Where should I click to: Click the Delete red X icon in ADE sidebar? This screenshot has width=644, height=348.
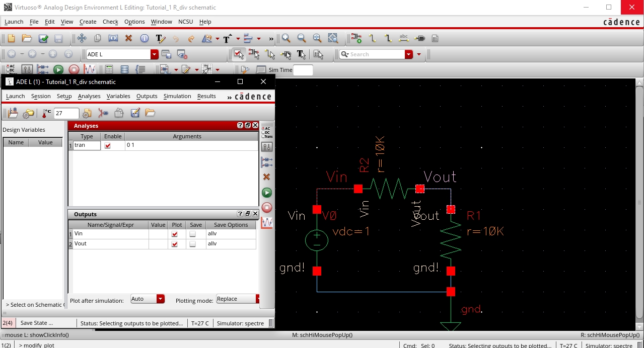pos(267,177)
